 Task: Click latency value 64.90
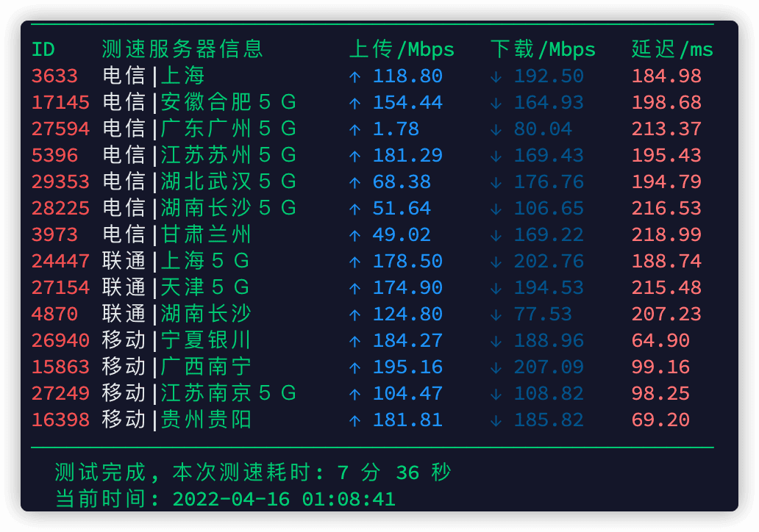click(x=660, y=340)
